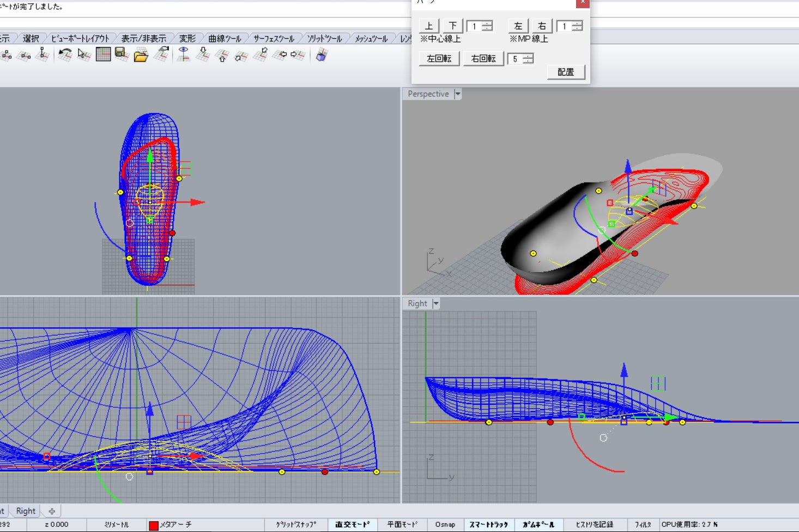Open the Right viewport dropdown arrow
The height and width of the screenshot is (532, 799).
tap(435, 304)
